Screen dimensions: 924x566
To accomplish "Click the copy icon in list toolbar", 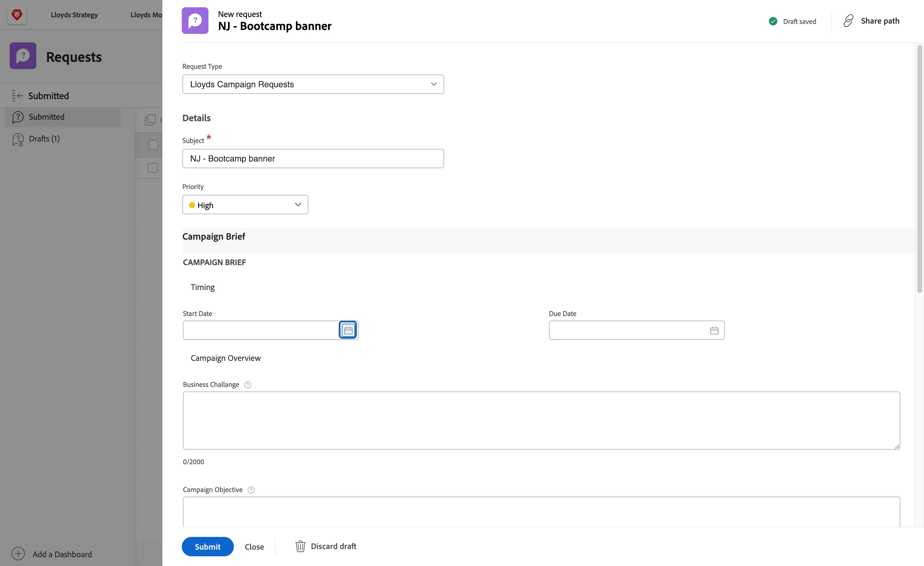I will click(x=150, y=120).
